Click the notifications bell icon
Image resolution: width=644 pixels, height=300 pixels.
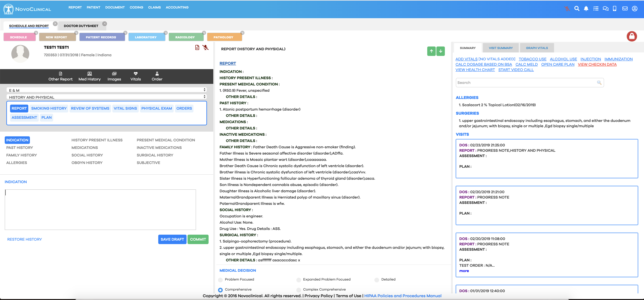coord(586,8)
